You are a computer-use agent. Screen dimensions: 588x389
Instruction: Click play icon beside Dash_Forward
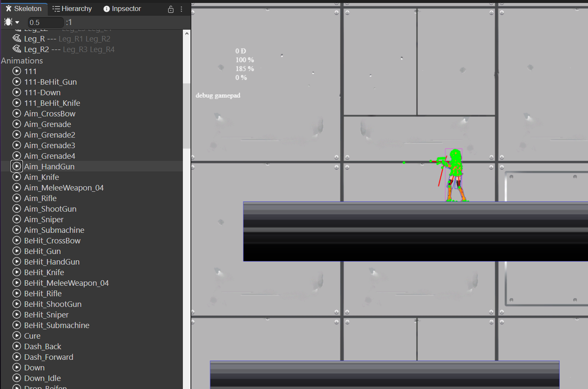pos(17,357)
